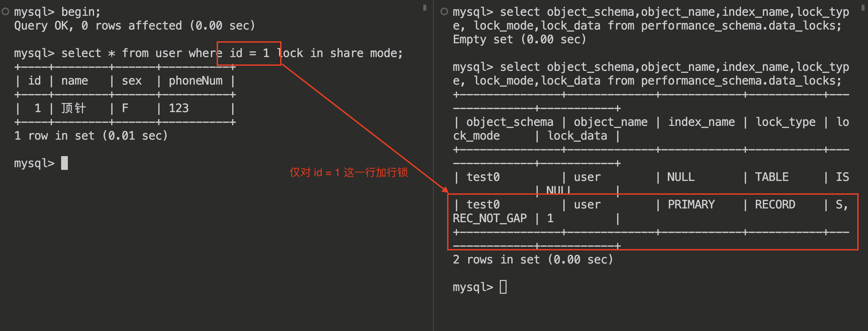
Task: Click the lock_data column header
Action: [x=577, y=136]
